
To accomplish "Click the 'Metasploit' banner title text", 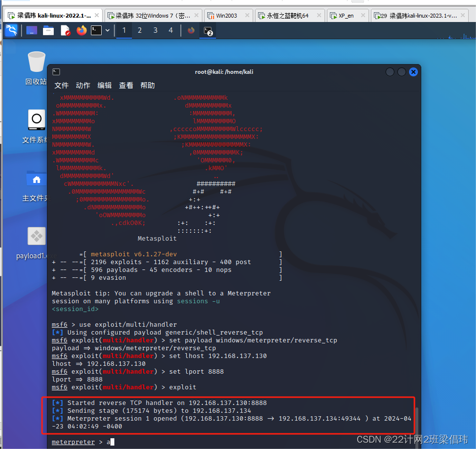I will click(x=157, y=239).
